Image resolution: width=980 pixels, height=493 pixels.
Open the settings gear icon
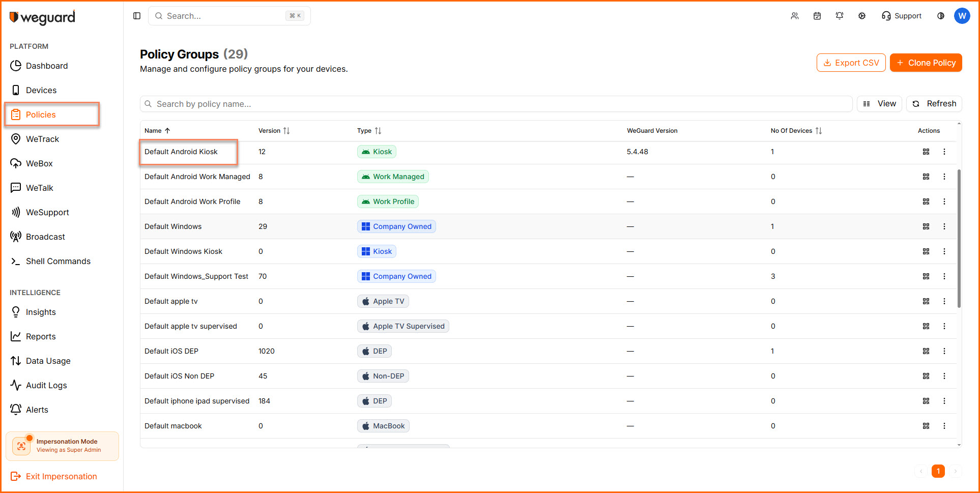point(862,16)
